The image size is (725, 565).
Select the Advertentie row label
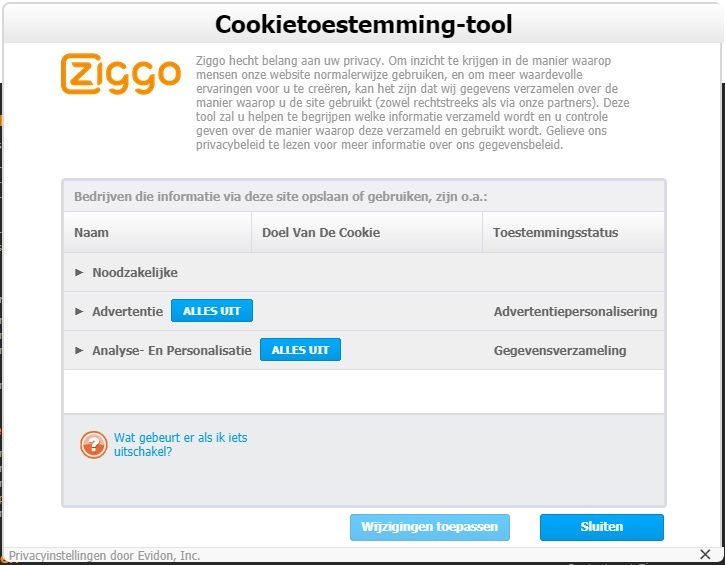coord(127,311)
